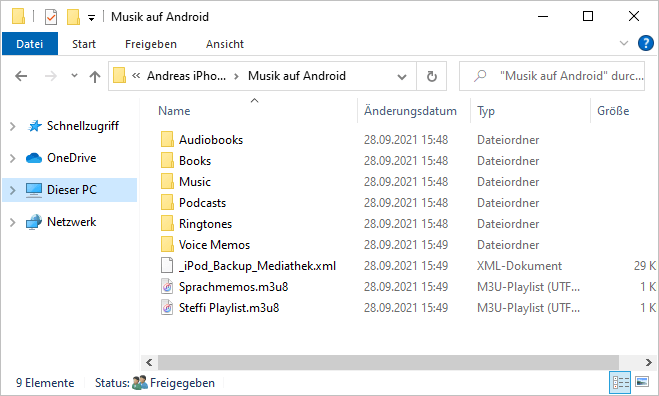The image size is (659, 396).
Task: Go up one folder level
Action: click(95, 76)
